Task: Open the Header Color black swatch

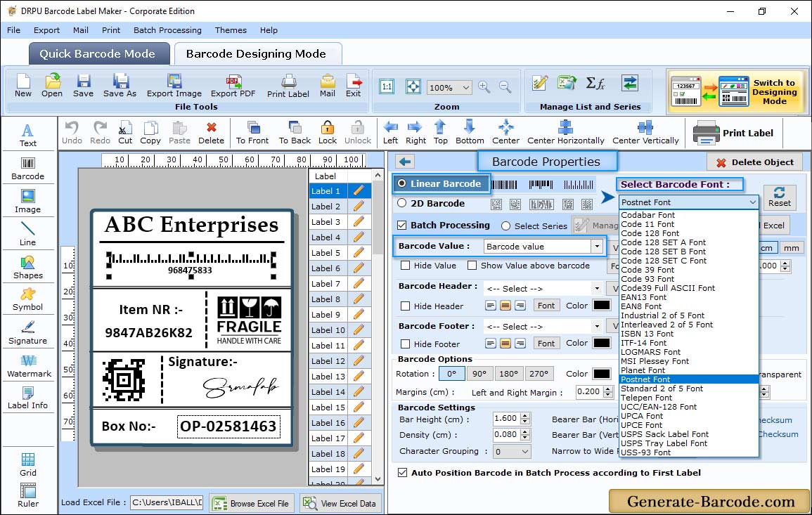Action: point(601,306)
